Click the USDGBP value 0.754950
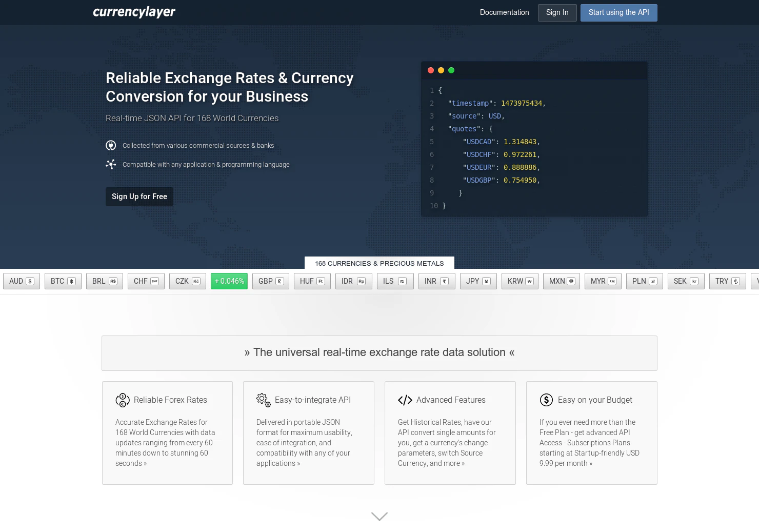Screen dimensions: 759x532 [x=520, y=181]
